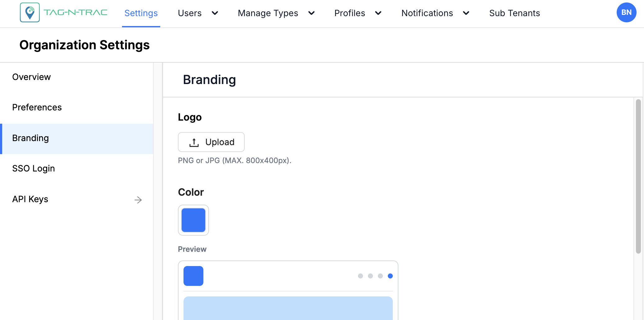This screenshot has width=644, height=320.
Task: Click the location pin icon in the logo
Action: point(29,12)
